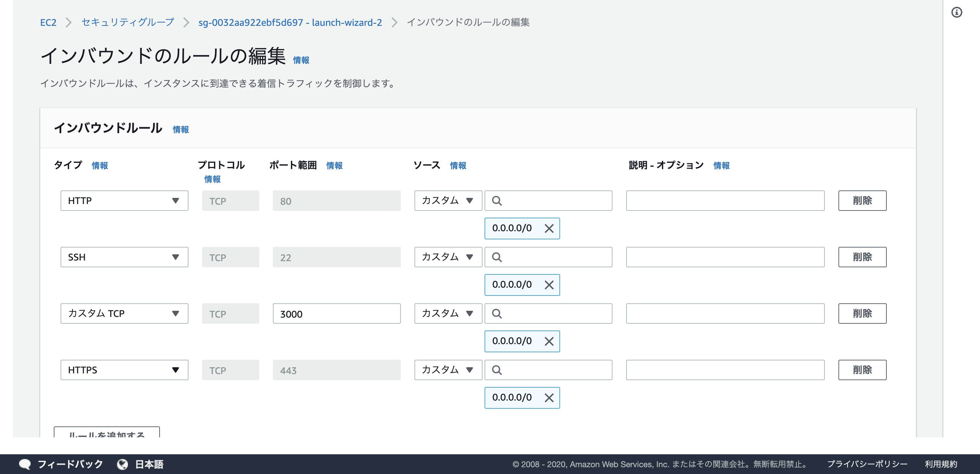Click 情報 link next to 説明 - オプション

click(x=721, y=166)
